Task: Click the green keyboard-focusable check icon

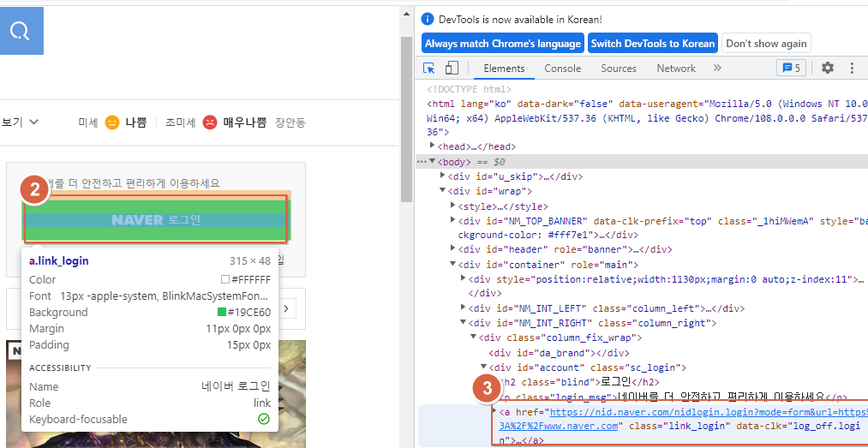Action: click(x=264, y=419)
